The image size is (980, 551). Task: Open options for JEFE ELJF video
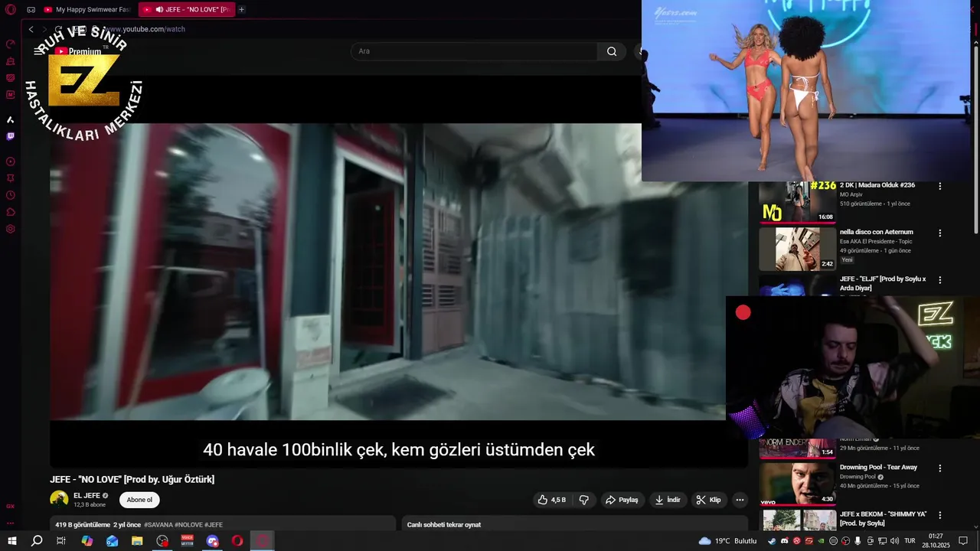940,280
